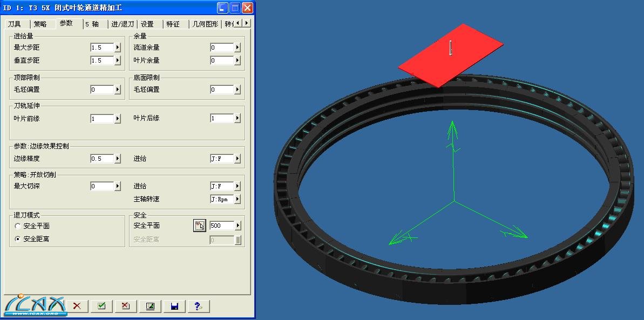
Task: Open the 主轴转速 J:Rpm arrow
Action: pyautogui.click(x=238, y=199)
